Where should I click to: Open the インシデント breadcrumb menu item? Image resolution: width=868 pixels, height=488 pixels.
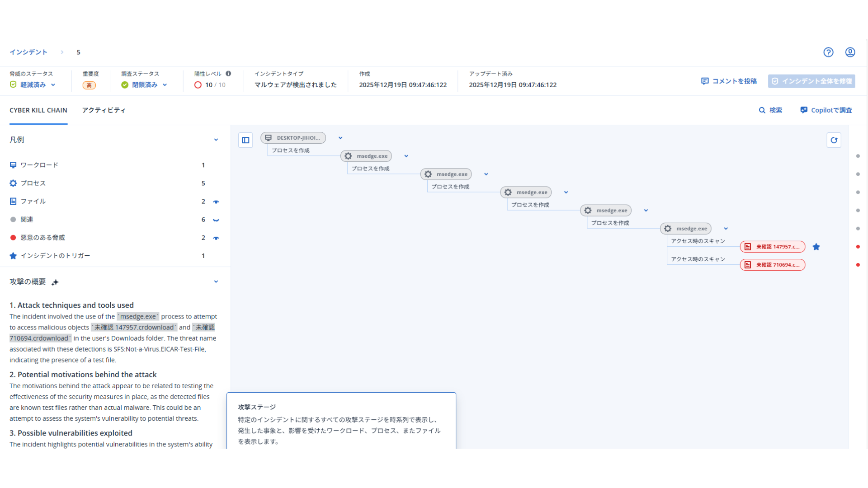(28, 52)
